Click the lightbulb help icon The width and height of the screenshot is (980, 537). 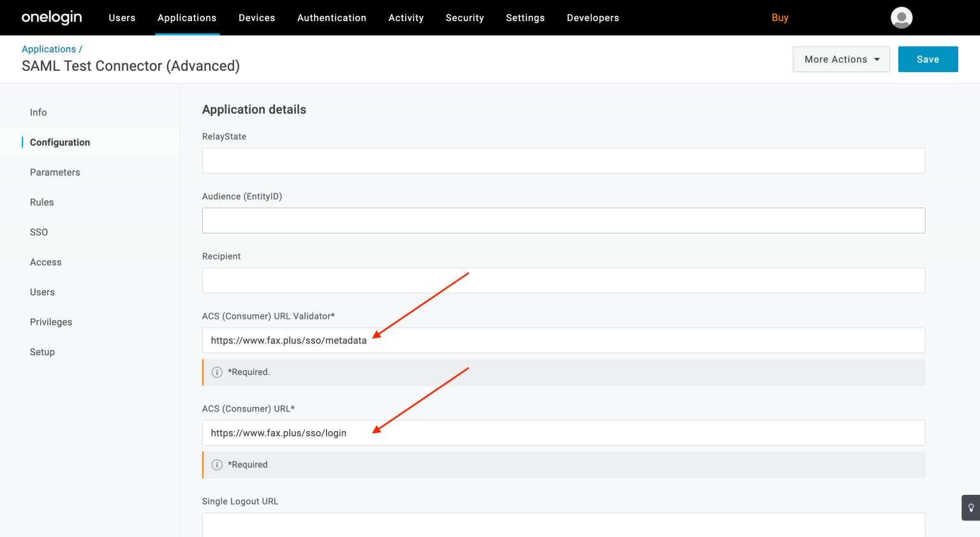tap(970, 508)
